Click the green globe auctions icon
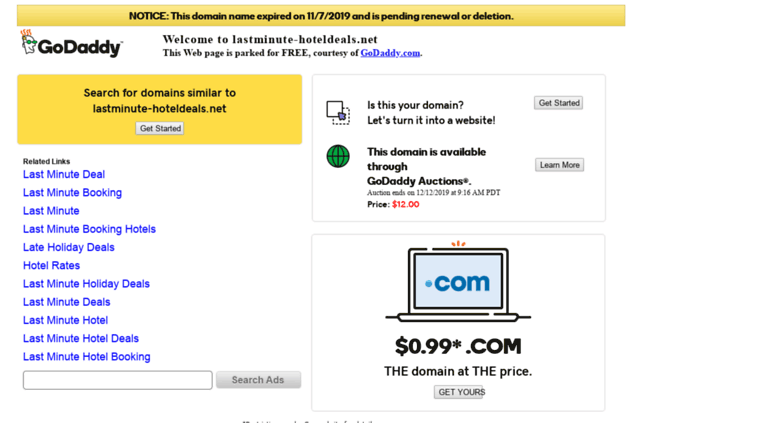Image resolution: width=777 pixels, height=423 pixels. 338,157
